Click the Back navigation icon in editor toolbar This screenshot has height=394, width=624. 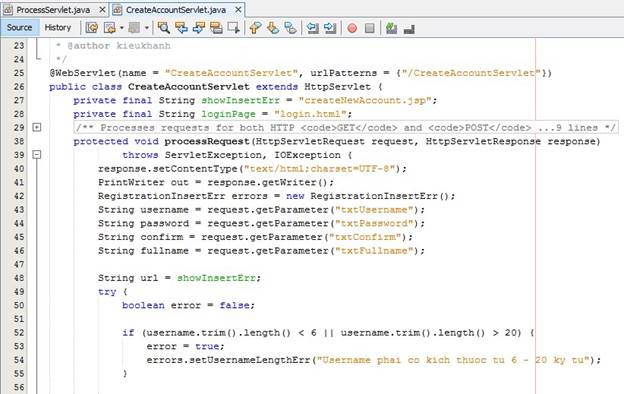109,27
